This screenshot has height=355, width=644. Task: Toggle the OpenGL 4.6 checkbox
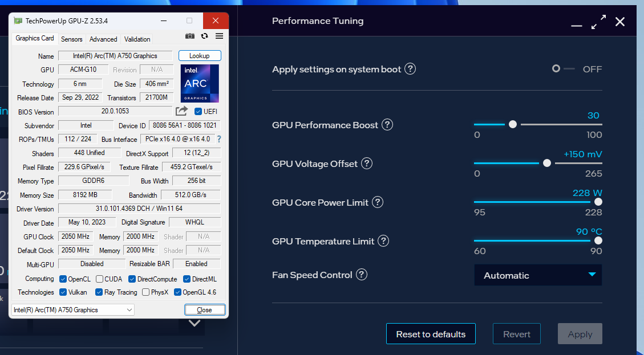(177, 292)
